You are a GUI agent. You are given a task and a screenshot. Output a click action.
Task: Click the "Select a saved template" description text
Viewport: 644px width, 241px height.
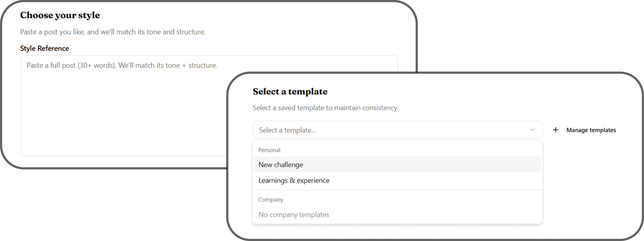(x=326, y=108)
